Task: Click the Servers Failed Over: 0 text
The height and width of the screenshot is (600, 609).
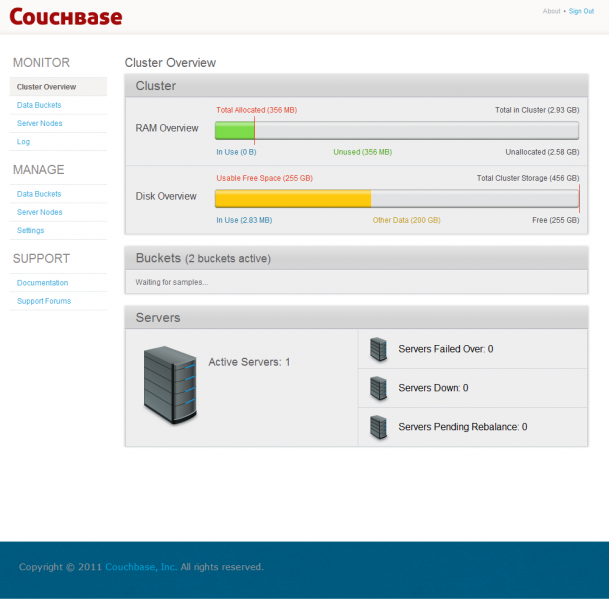Action: (445, 349)
